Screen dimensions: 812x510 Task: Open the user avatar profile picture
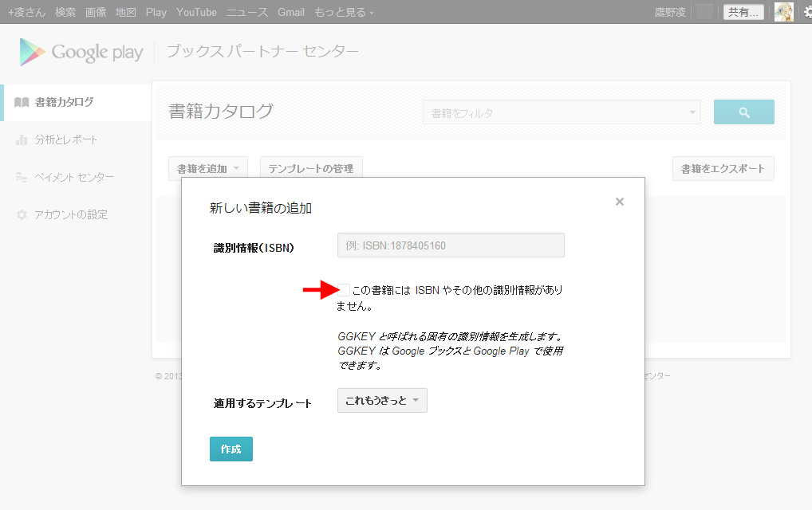coord(783,12)
